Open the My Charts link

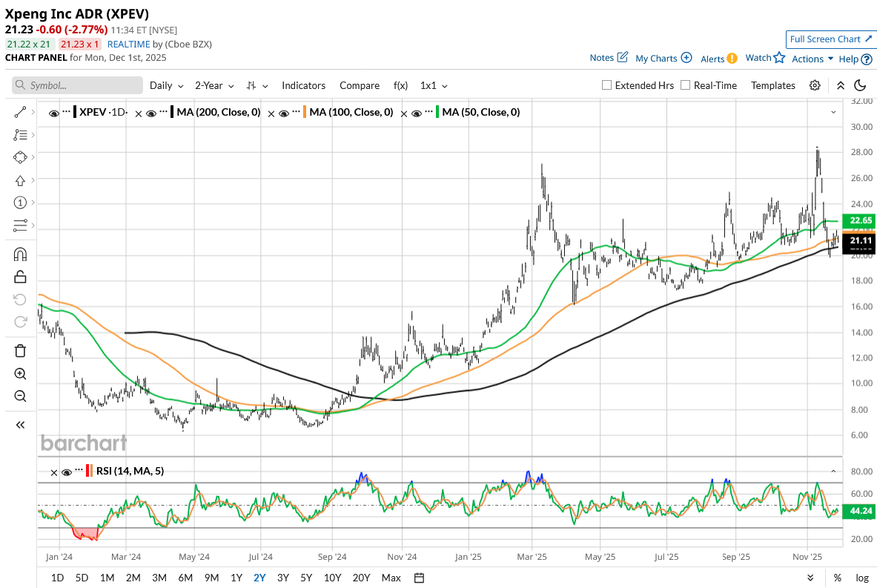coord(663,58)
